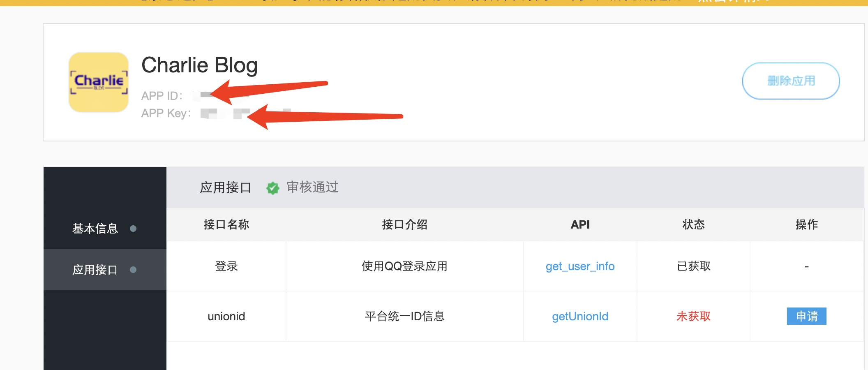Click the 审核通过 status text

pos(312,187)
